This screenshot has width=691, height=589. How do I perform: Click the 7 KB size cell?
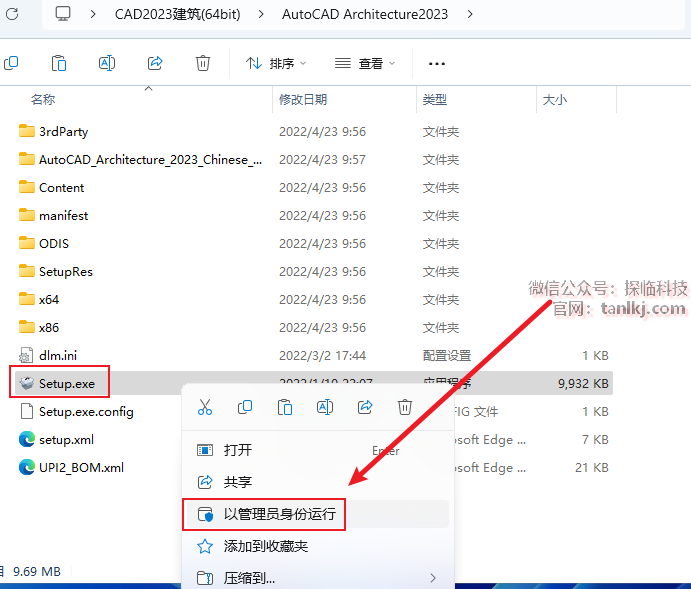coord(595,440)
